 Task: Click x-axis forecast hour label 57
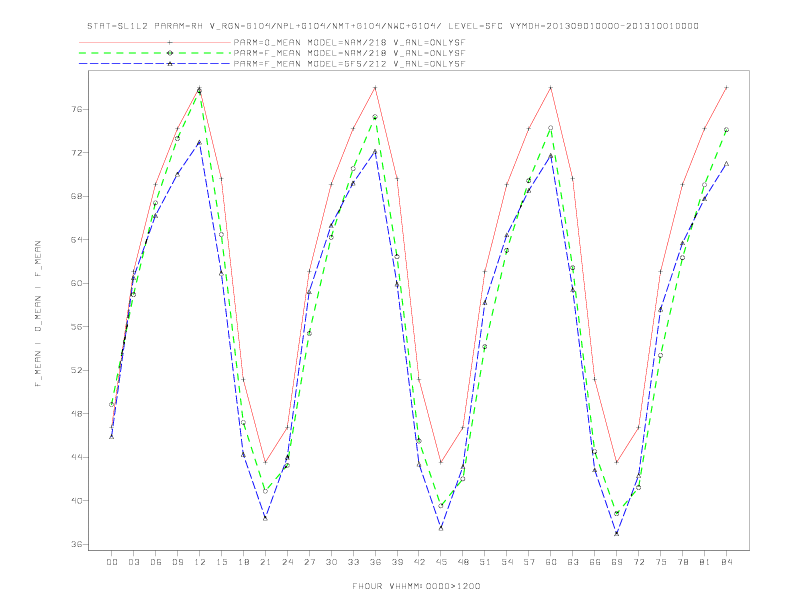pyautogui.click(x=529, y=562)
